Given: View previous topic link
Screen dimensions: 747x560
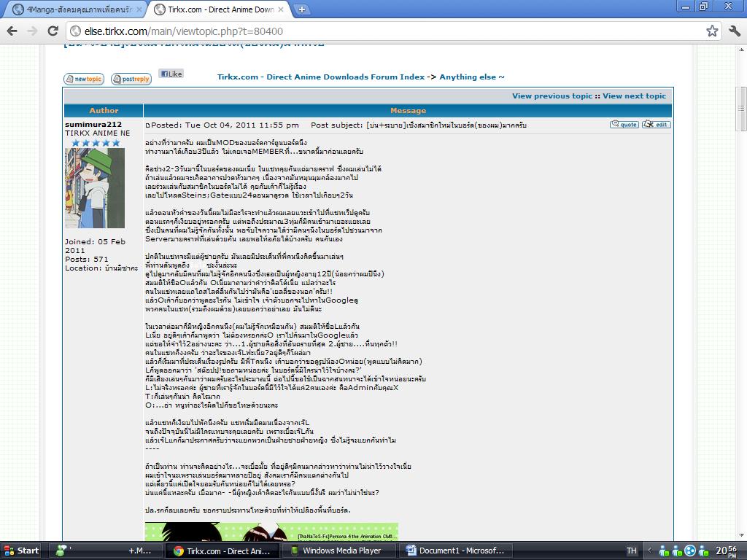Looking at the screenshot, I should point(552,96).
